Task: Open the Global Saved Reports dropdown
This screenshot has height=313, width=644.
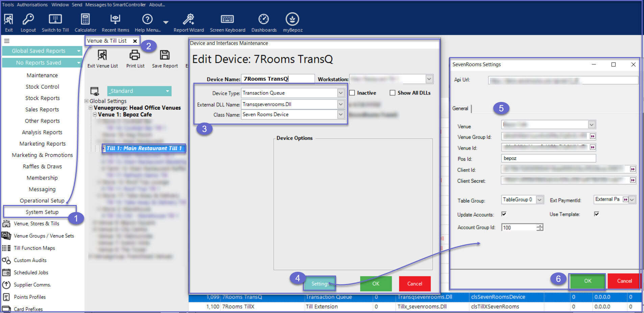Action: 79,51
